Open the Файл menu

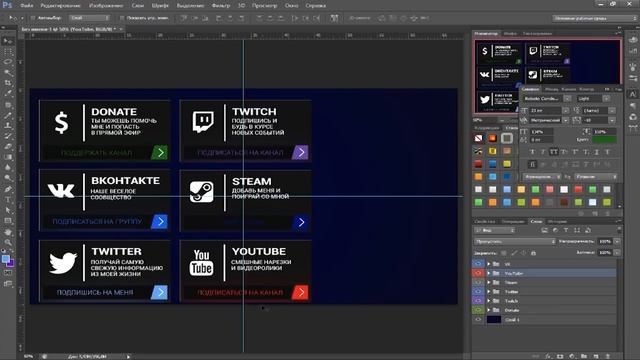click(27, 6)
